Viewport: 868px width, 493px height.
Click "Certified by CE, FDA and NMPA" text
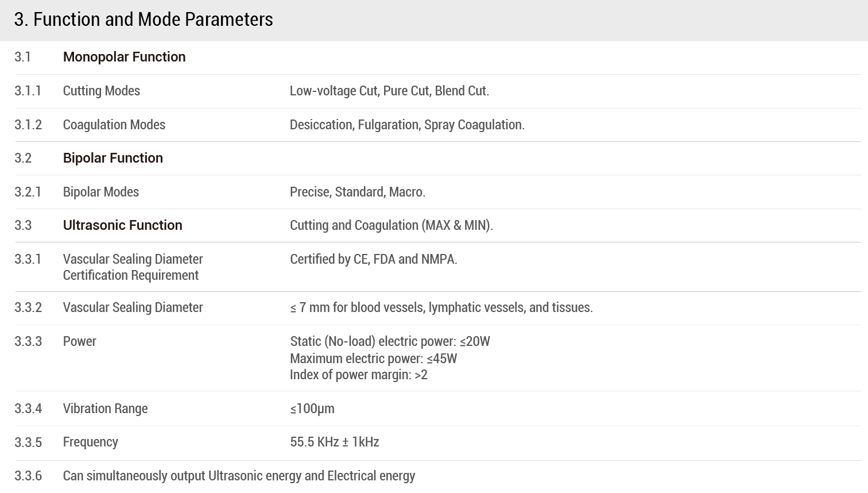(x=373, y=259)
